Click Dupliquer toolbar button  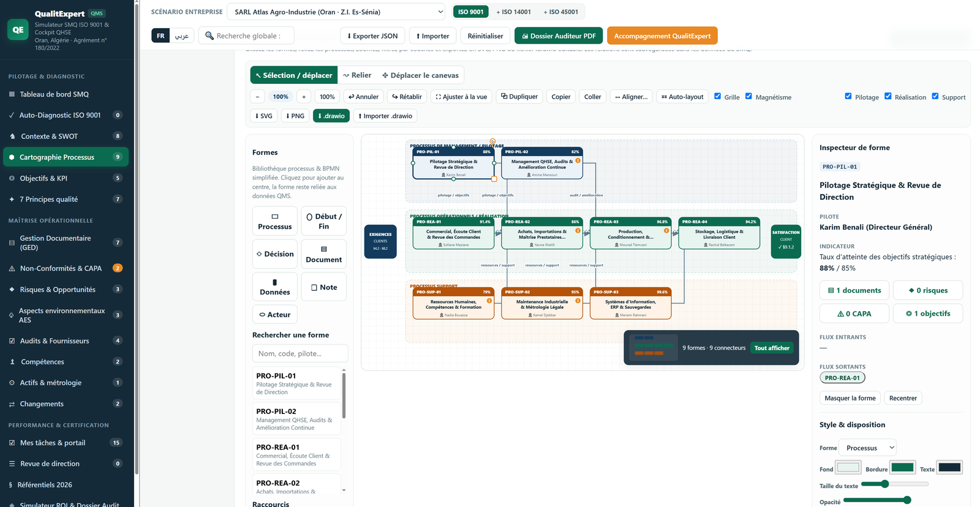click(x=519, y=97)
